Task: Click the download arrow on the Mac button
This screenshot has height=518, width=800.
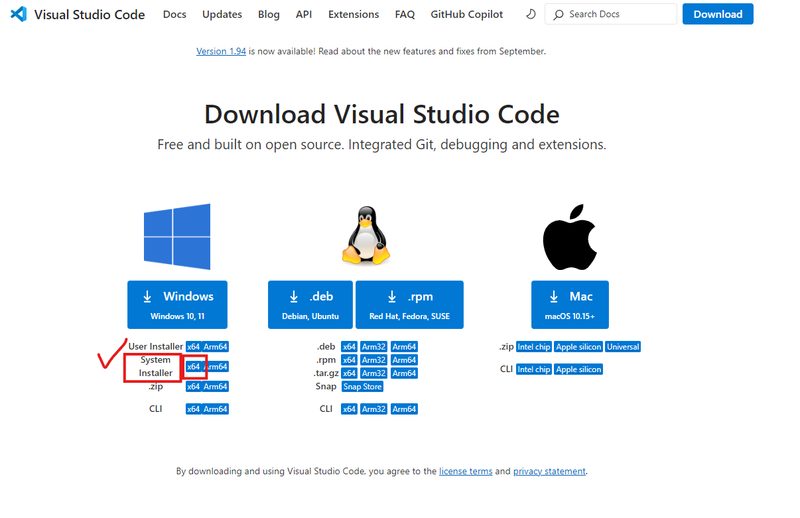Action: click(554, 297)
